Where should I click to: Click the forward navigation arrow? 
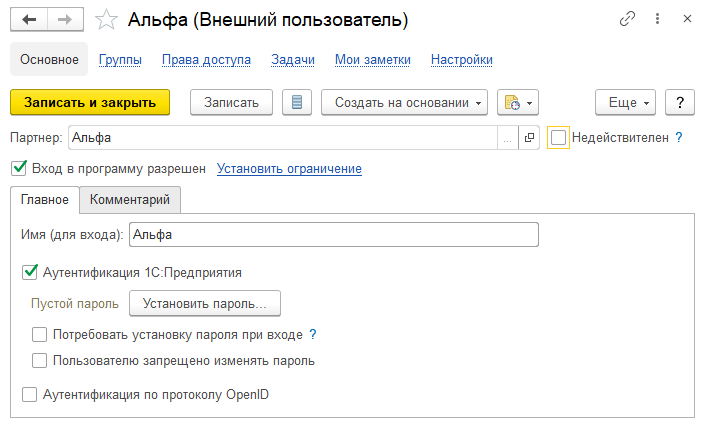tap(63, 20)
